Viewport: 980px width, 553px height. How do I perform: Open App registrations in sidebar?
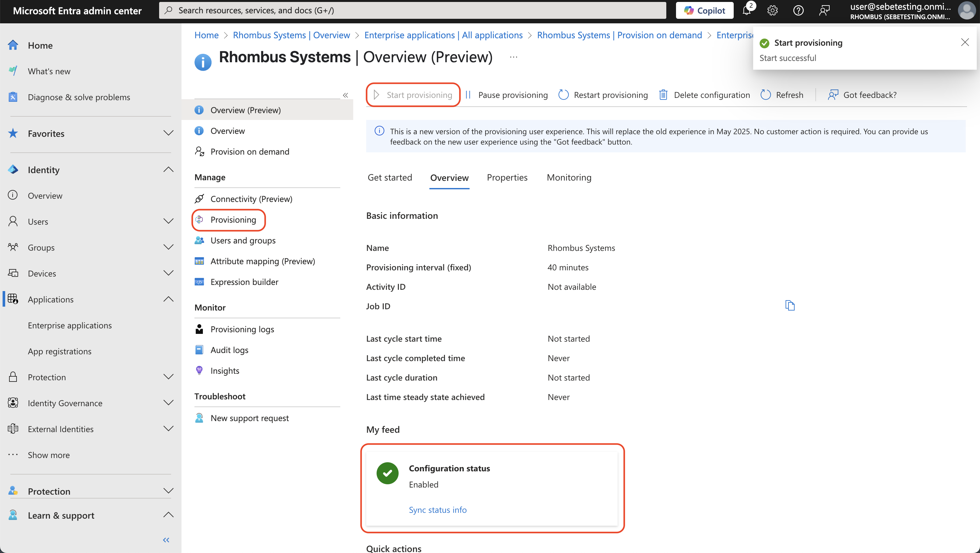(x=60, y=351)
